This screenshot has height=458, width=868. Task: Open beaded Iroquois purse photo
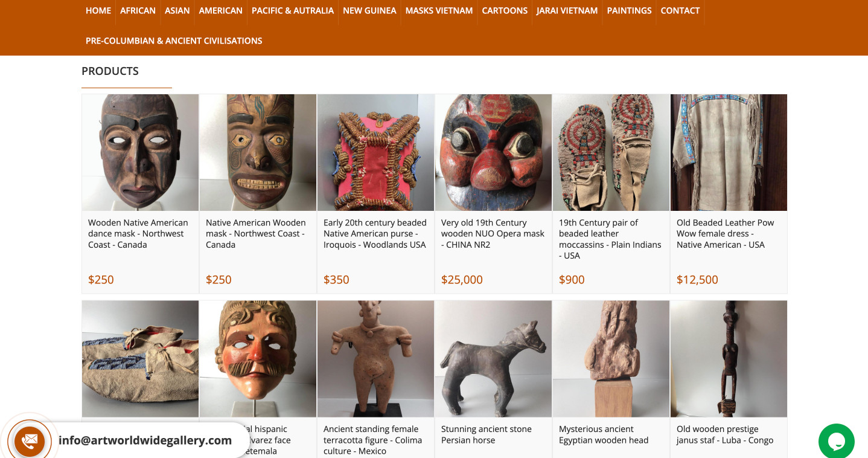375,152
